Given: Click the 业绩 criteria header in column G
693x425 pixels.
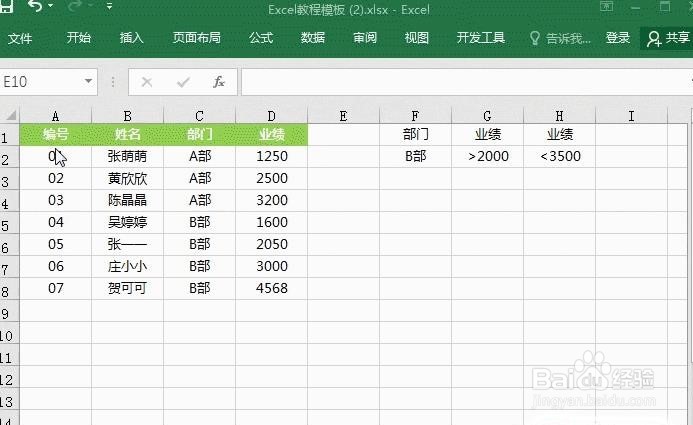Looking at the screenshot, I should tap(487, 135).
